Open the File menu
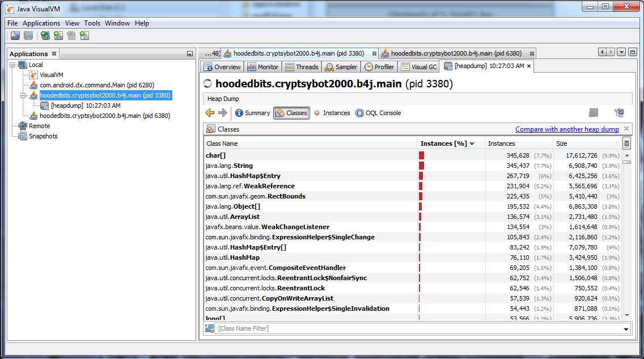The height and width of the screenshot is (359, 644). pyautogui.click(x=12, y=23)
